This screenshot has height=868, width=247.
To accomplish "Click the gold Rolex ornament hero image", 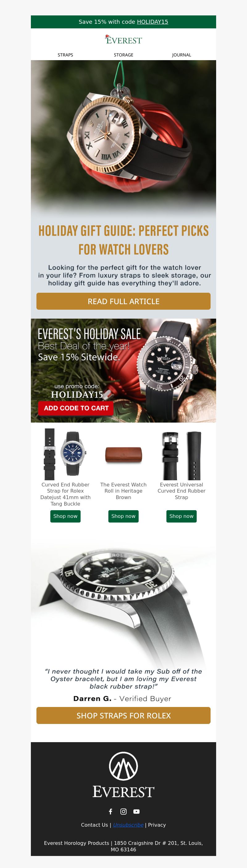I will [124, 138].
